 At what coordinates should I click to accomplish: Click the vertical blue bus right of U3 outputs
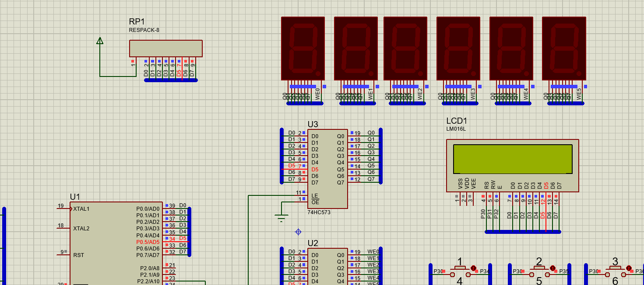coord(381,156)
